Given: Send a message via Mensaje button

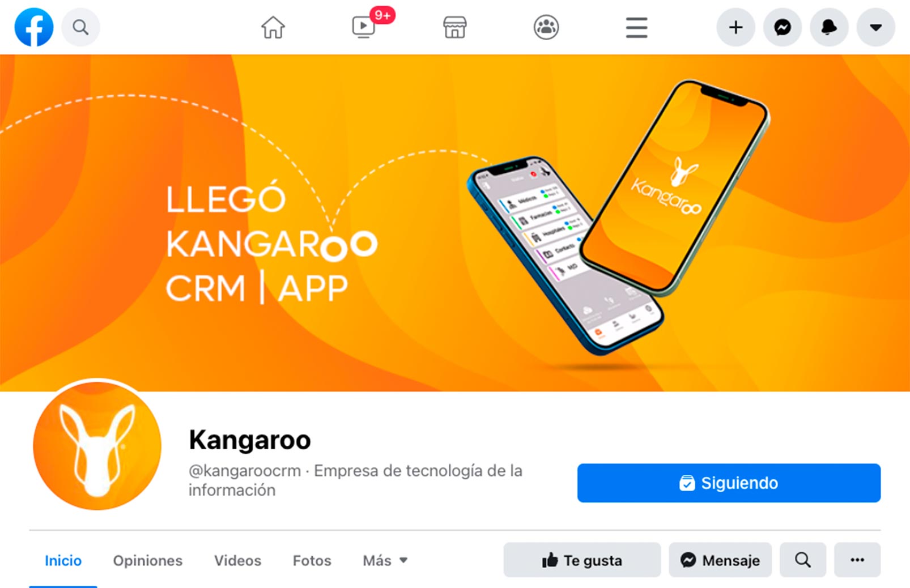Looking at the screenshot, I should [720, 560].
